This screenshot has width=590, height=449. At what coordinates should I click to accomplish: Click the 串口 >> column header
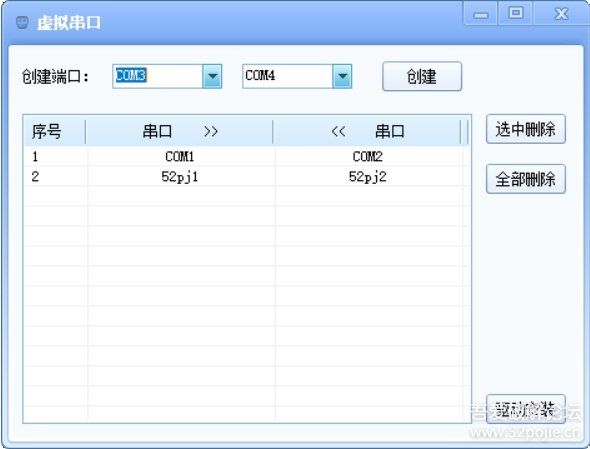pos(179,131)
